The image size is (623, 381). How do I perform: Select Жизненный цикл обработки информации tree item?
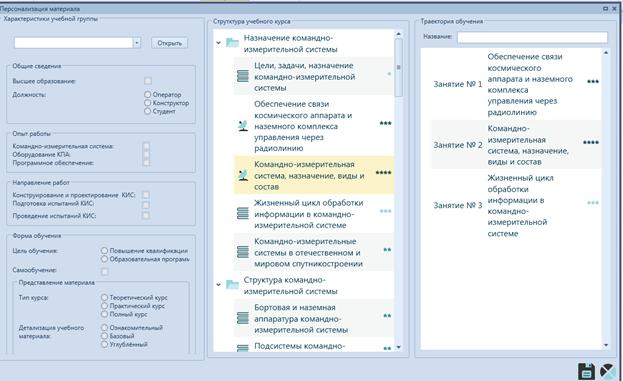(314, 214)
